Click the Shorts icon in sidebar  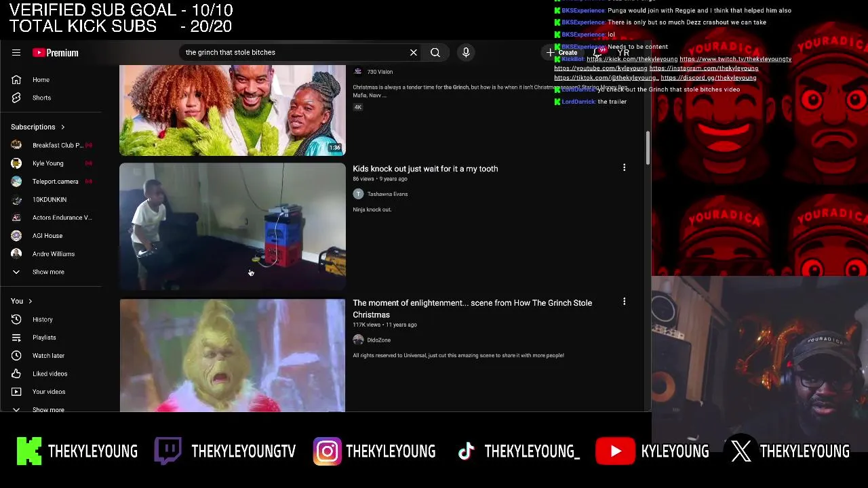(x=16, y=98)
